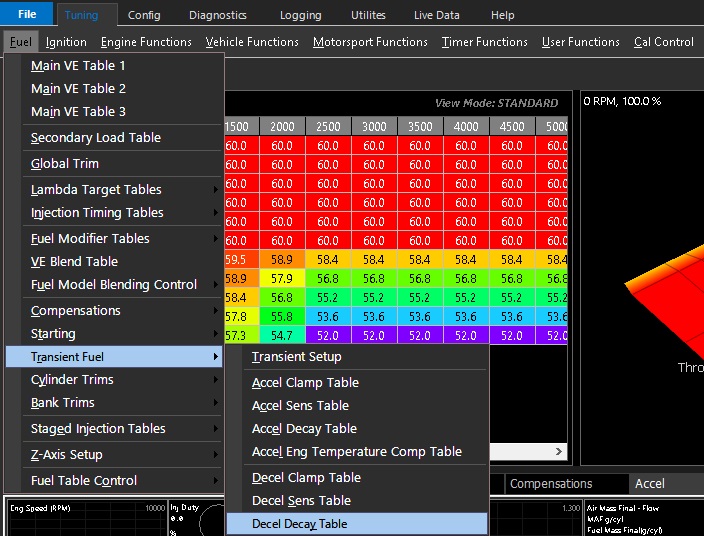704x536 pixels.
Task: Open the Diagnostics tab
Action: (218, 15)
